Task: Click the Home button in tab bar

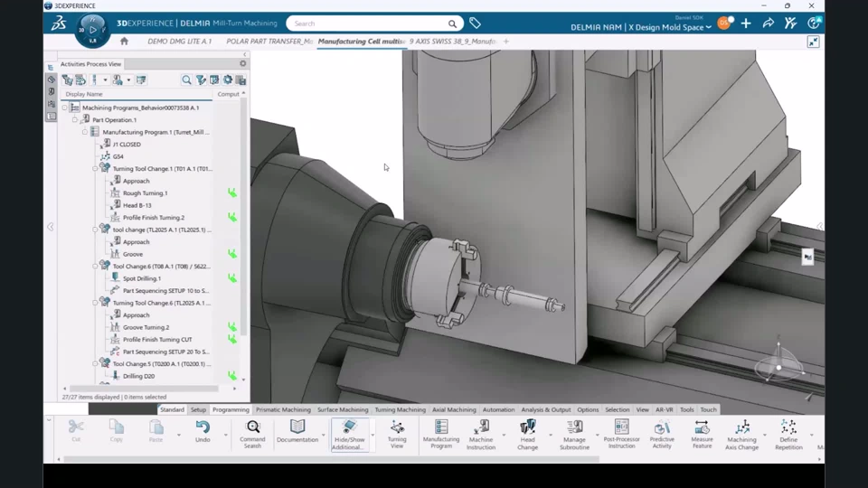Action: coord(124,42)
